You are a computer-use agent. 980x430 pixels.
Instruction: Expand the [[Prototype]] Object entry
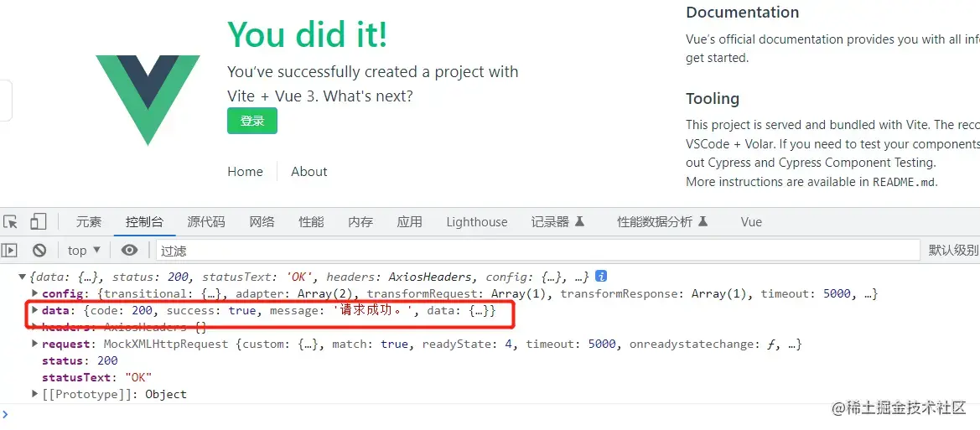tap(35, 394)
